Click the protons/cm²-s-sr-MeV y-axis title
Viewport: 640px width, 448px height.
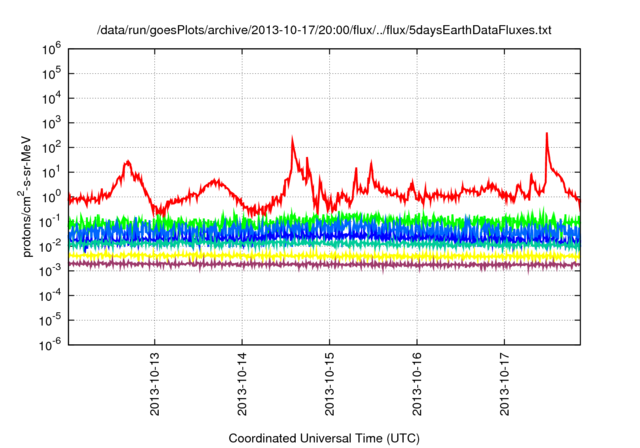coord(25,197)
